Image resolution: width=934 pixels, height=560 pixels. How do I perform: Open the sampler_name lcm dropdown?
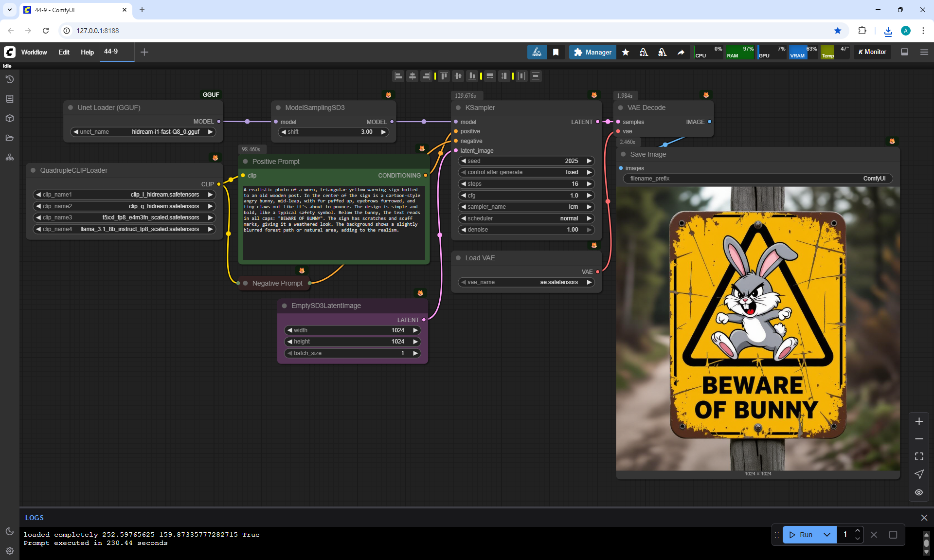pos(525,207)
